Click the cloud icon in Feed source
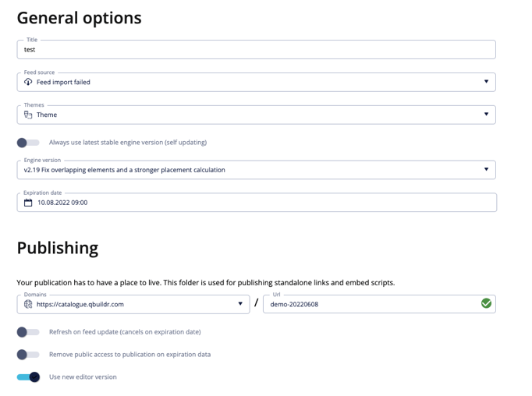 [28, 82]
